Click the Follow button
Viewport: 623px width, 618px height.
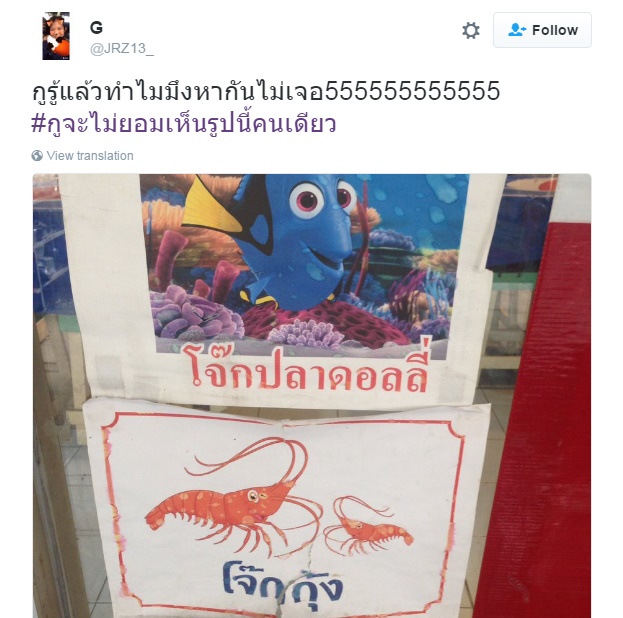pyautogui.click(x=542, y=30)
